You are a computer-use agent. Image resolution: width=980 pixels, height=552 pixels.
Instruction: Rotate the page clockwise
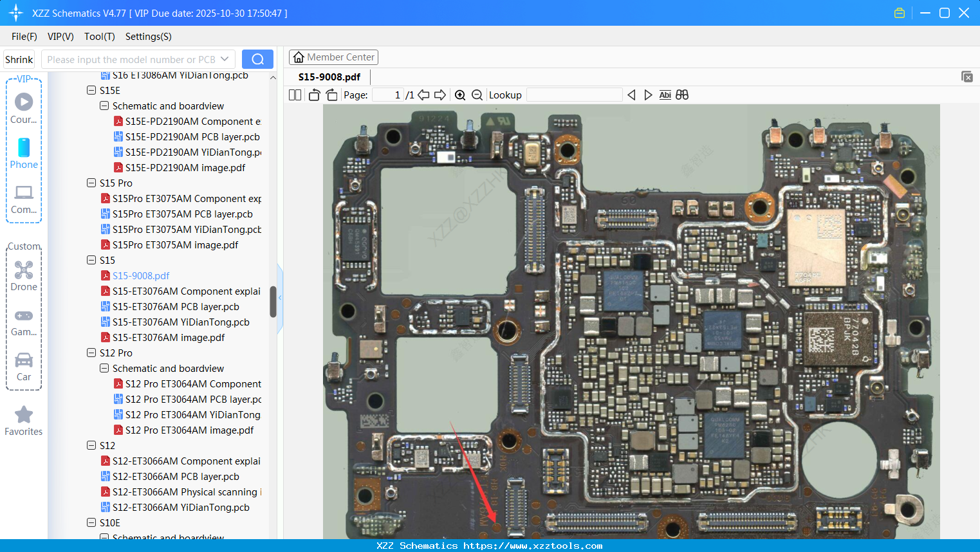[x=332, y=95]
